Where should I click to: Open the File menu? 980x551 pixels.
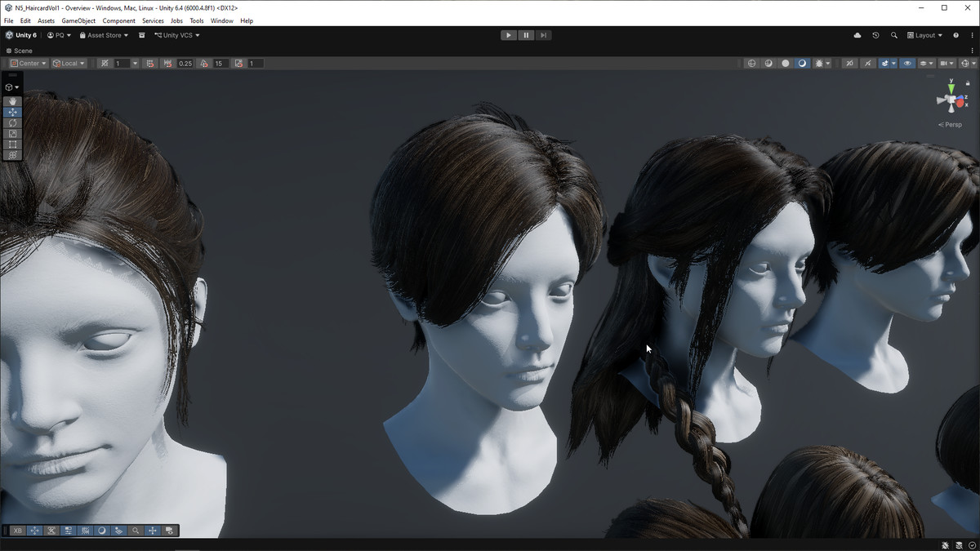click(9, 20)
